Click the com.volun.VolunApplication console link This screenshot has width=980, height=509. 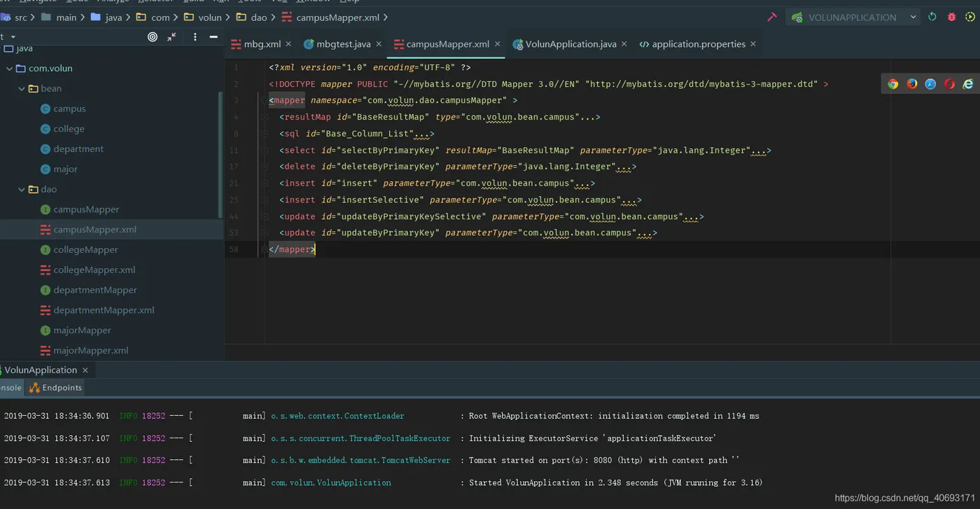click(331, 483)
